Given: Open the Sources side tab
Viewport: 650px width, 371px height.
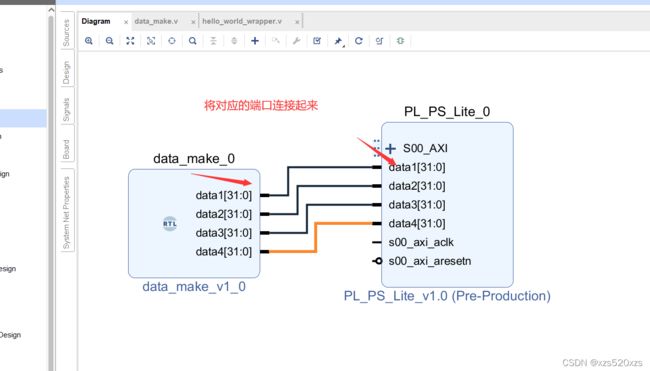Looking at the screenshot, I should [67, 32].
